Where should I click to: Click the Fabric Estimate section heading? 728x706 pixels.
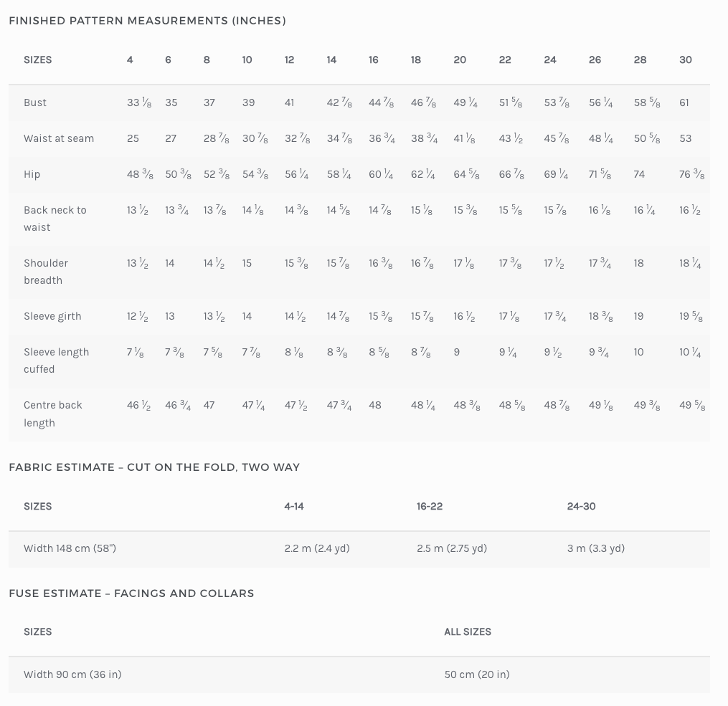[x=154, y=467]
